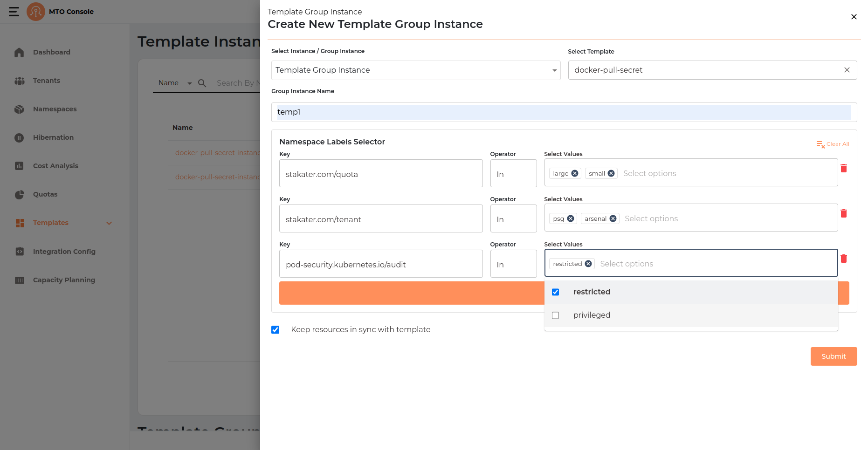
Task: Delete the stakater.com/quota selector row
Action: coord(843,168)
